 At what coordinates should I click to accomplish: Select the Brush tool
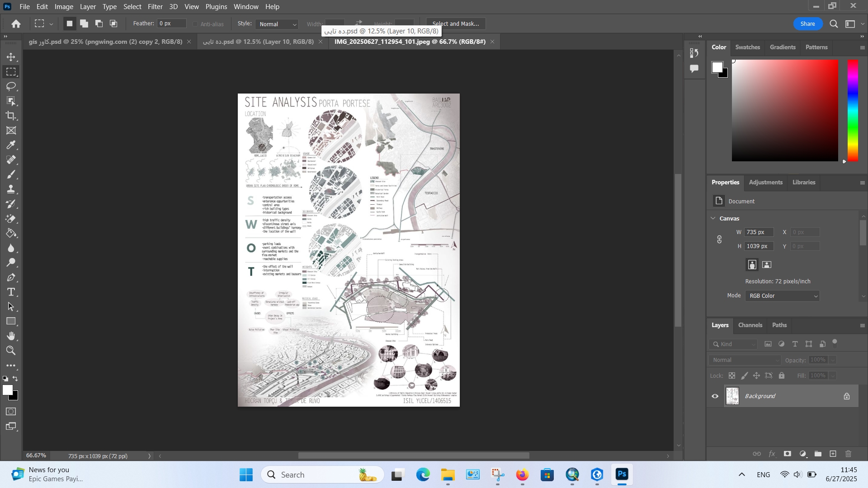coord(11,174)
